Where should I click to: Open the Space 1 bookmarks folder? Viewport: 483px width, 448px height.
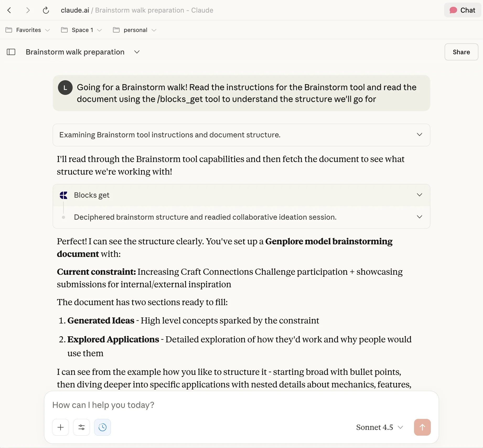[x=82, y=30]
